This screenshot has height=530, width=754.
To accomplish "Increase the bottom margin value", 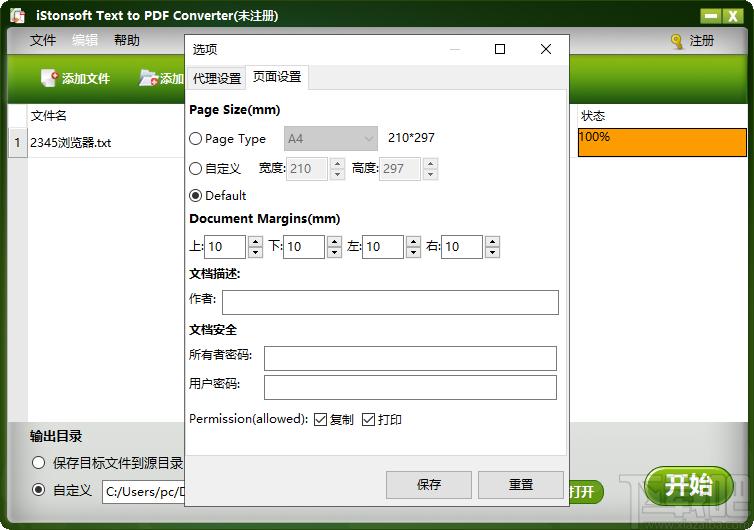I will pyautogui.click(x=334, y=241).
